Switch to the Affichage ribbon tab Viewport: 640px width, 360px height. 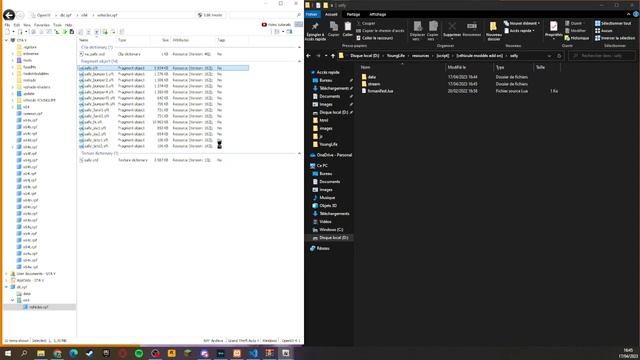pos(378,14)
